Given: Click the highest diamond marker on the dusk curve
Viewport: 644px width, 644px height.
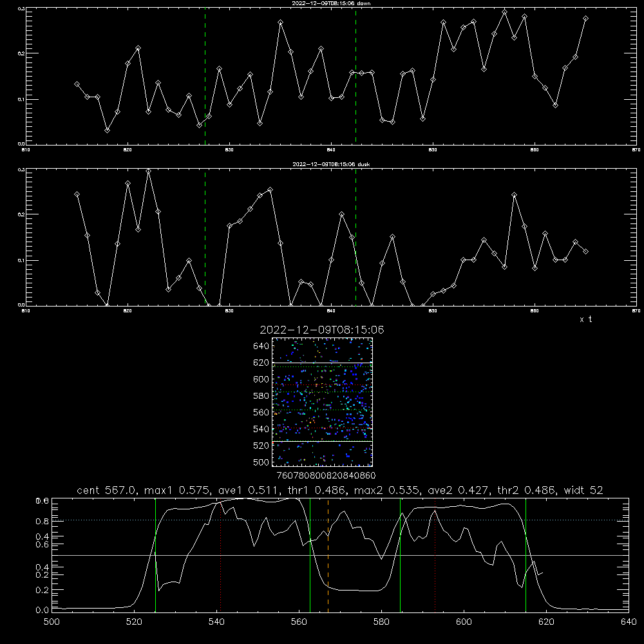Looking at the screenshot, I should [148, 171].
